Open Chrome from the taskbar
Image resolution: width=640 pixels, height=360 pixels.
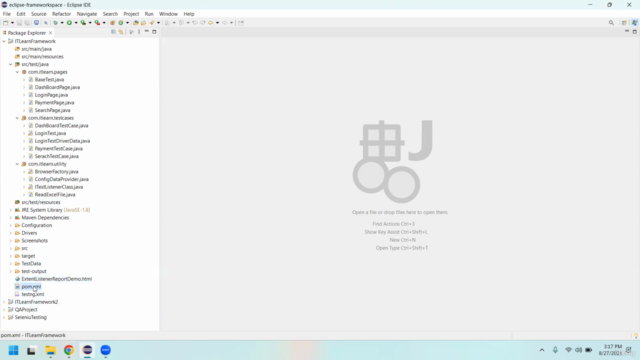click(69, 350)
